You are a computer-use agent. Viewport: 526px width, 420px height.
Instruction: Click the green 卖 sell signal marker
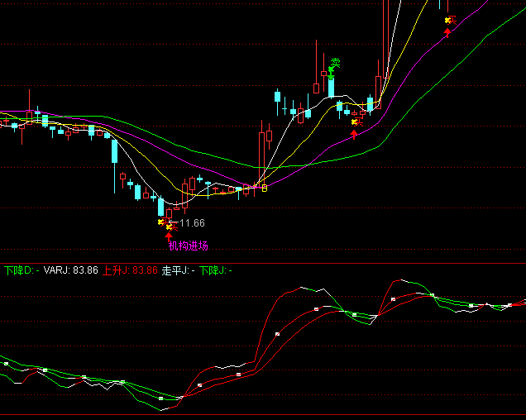335,62
